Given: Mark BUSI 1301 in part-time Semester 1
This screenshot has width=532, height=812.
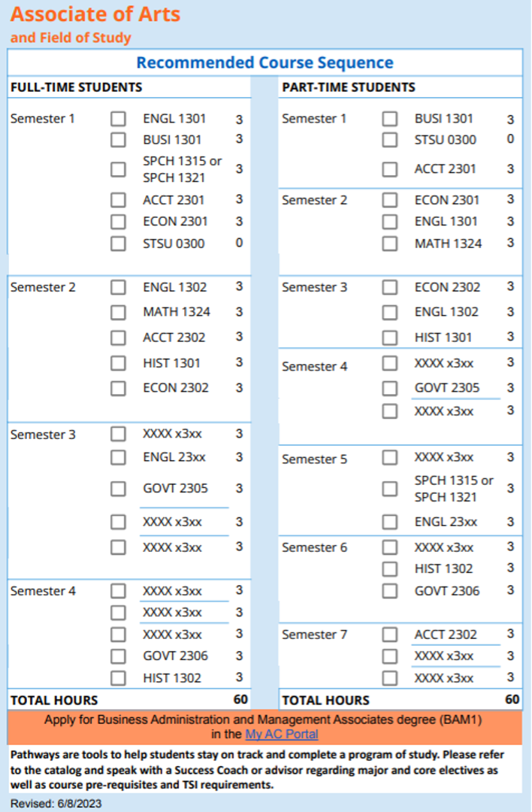Looking at the screenshot, I should 389,119.
